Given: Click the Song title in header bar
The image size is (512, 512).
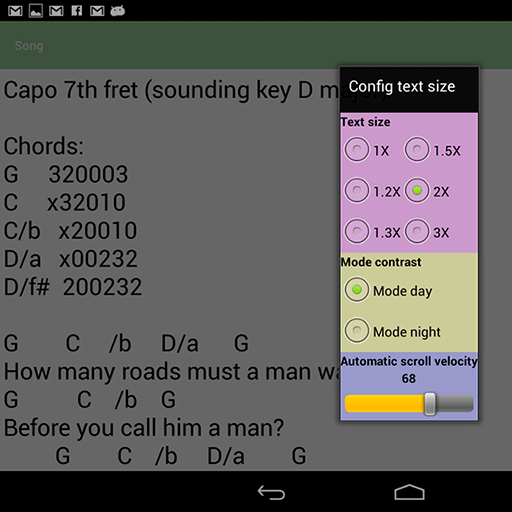Looking at the screenshot, I should coord(29,46).
